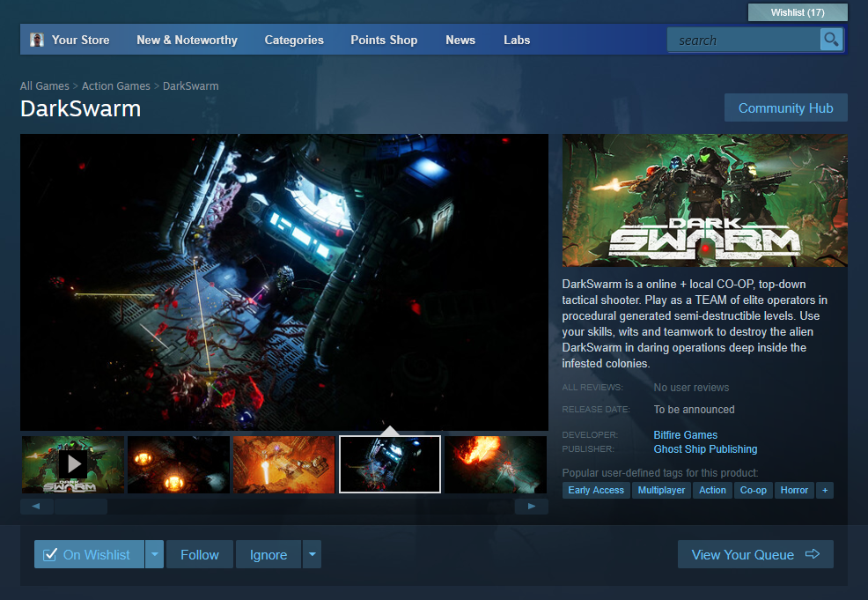Click the View Your Queue button
This screenshot has width=868, height=600.
754,554
